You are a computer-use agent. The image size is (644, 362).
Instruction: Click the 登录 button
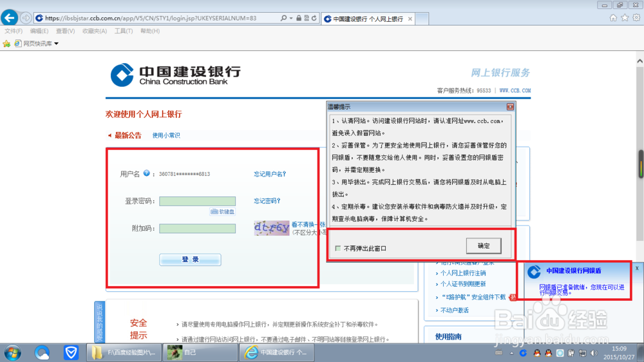[x=190, y=260]
